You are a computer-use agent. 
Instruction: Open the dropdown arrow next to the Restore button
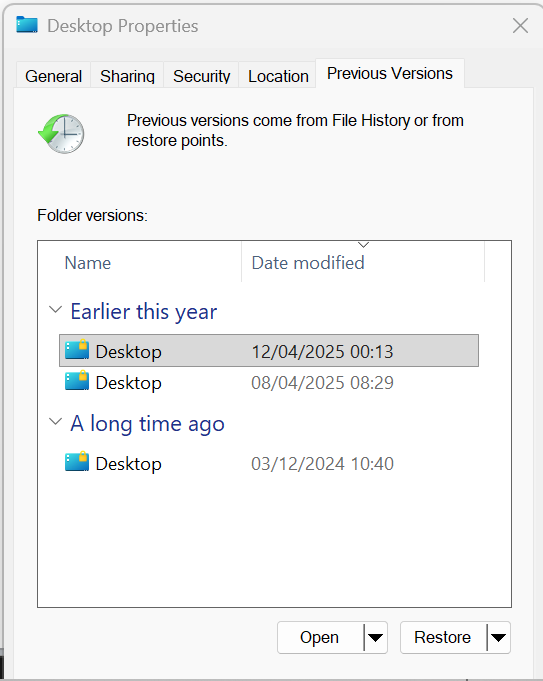pyautogui.click(x=499, y=638)
